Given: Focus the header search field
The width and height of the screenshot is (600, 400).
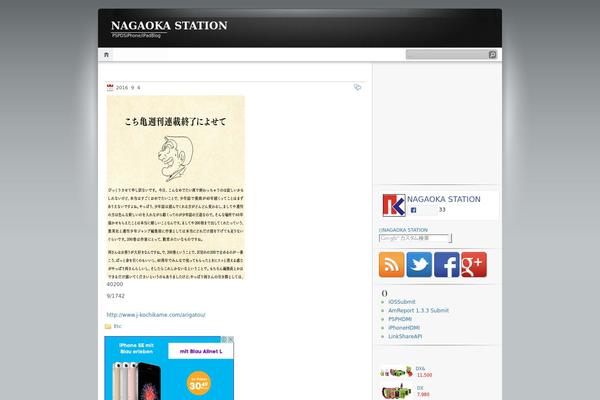Looking at the screenshot, I should 447,55.
